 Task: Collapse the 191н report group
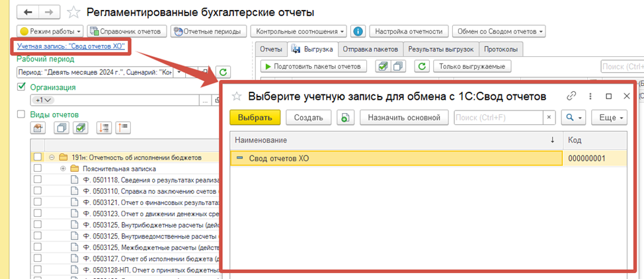coord(52,157)
